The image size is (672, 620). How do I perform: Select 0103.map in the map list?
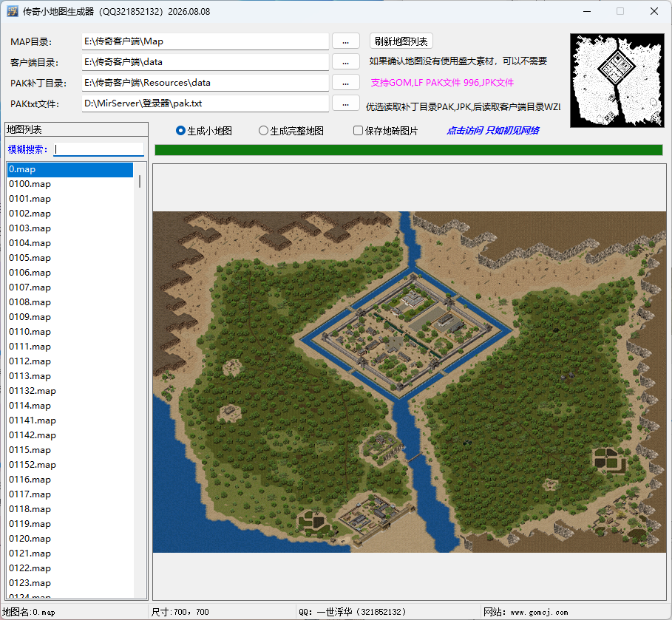(70, 228)
